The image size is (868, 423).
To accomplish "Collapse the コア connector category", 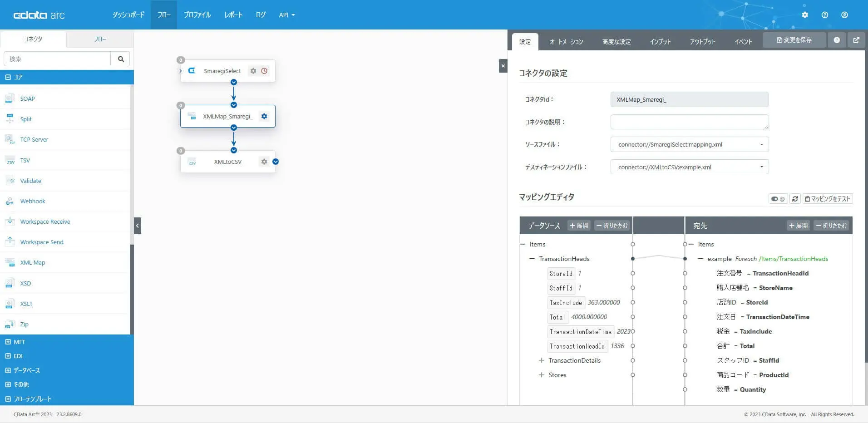I will [8, 77].
